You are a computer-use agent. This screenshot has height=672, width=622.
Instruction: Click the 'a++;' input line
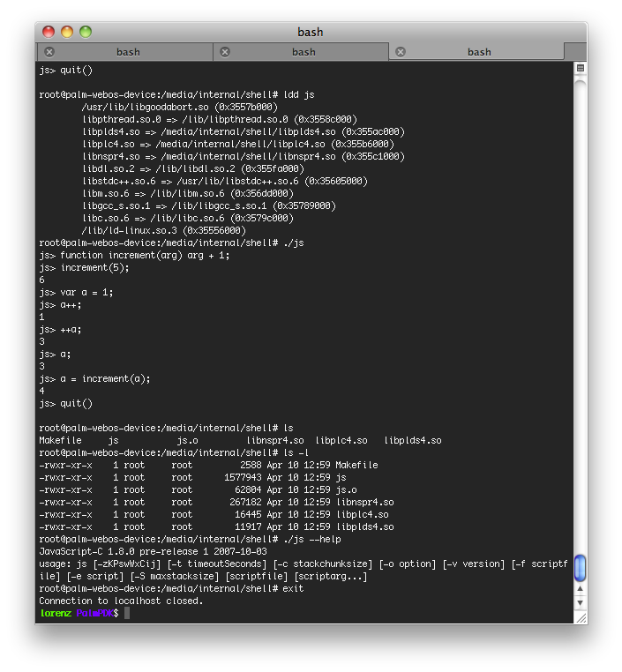[60, 305]
